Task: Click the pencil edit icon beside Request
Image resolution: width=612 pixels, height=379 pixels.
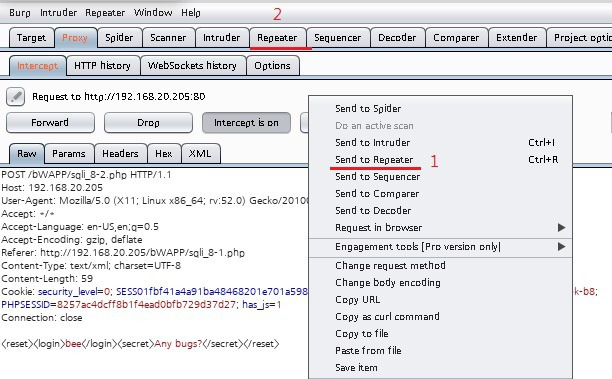Action: pyautogui.click(x=16, y=96)
